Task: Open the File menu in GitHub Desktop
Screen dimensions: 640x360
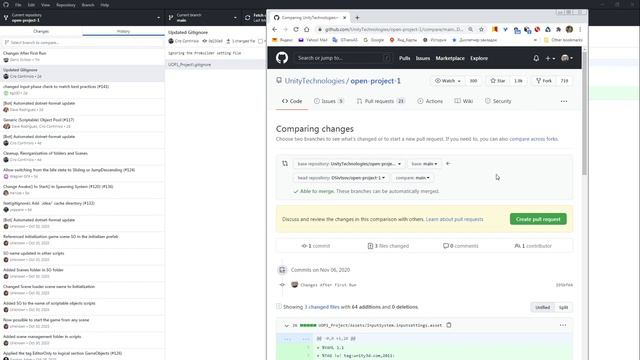Action: click(x=18, y=5)
